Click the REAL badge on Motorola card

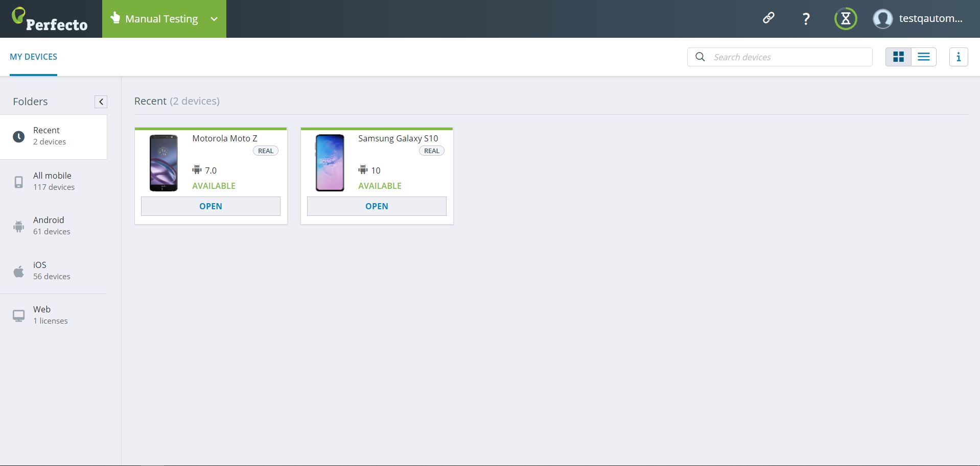pyautogui.click(x=266, y=151)
